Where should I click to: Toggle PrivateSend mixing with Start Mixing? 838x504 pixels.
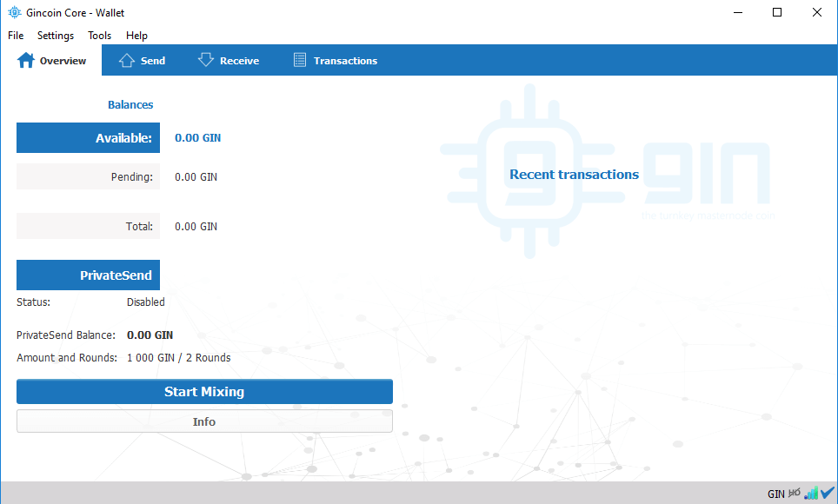pos(204,391)
